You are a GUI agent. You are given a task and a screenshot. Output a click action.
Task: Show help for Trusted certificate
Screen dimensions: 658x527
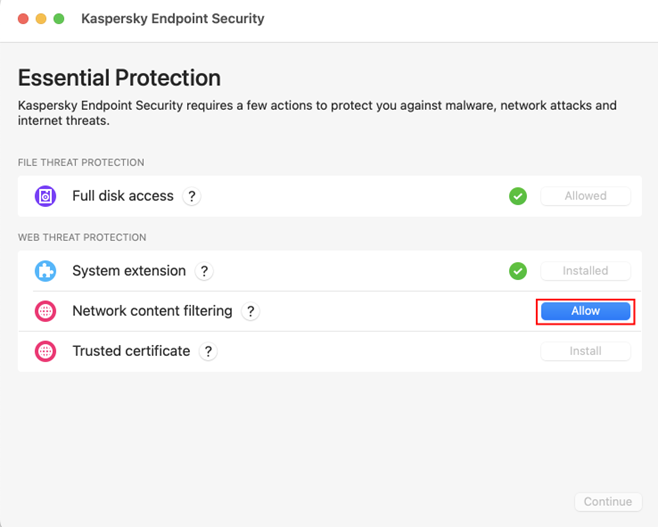pyautogui.click(x=208, y=351)
